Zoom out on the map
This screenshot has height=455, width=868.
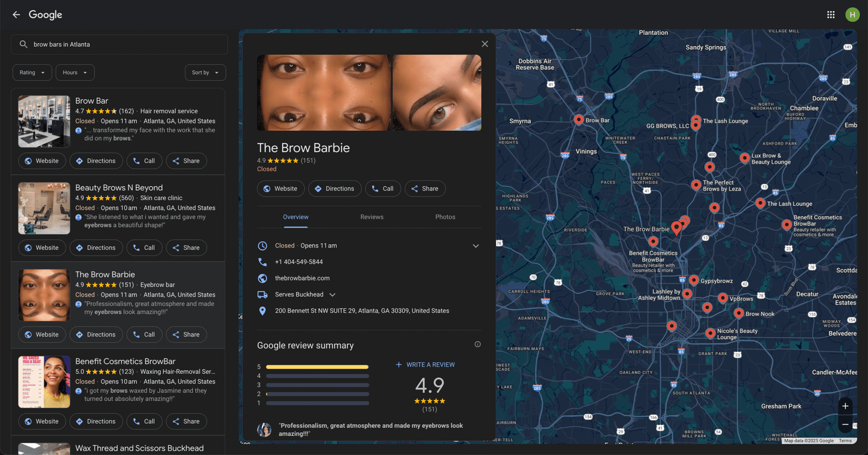[x=845, y=425]
